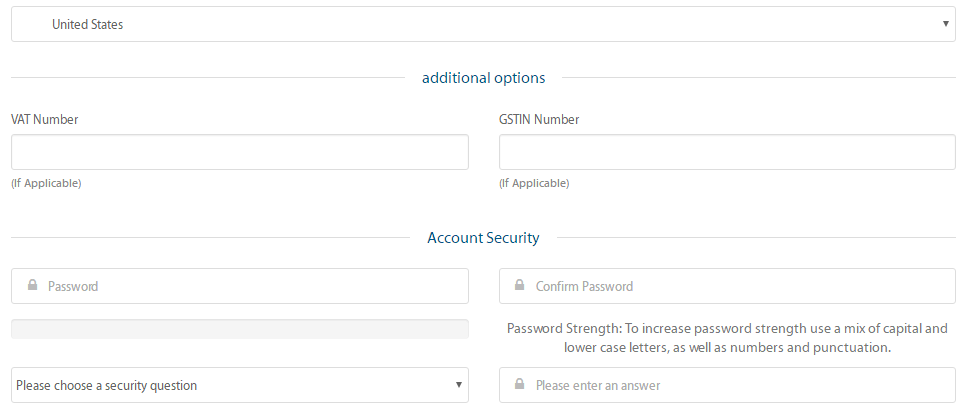The image size is (970, 420).
Task: Open the security question dropdown
Action: (x=239, y=385)
